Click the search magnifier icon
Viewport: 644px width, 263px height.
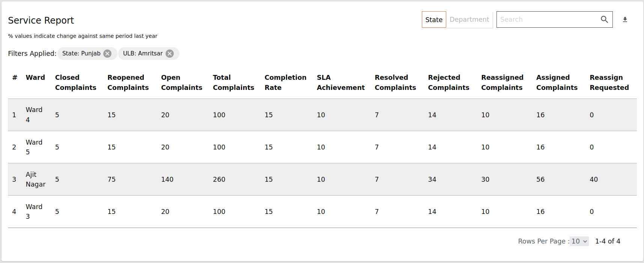[x=604, y=19]
